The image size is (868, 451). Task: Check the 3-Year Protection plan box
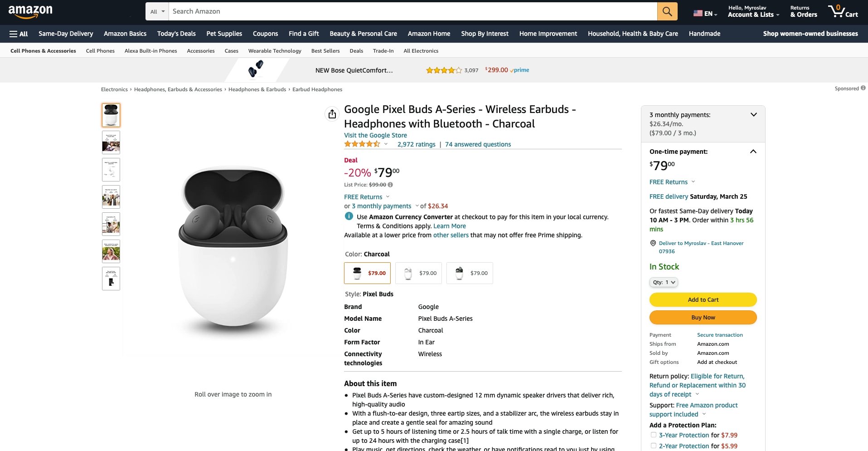point(654,435)
